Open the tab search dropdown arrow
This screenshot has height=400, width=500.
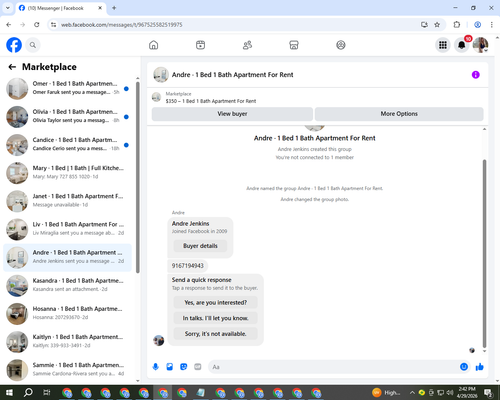coord(8,8)
